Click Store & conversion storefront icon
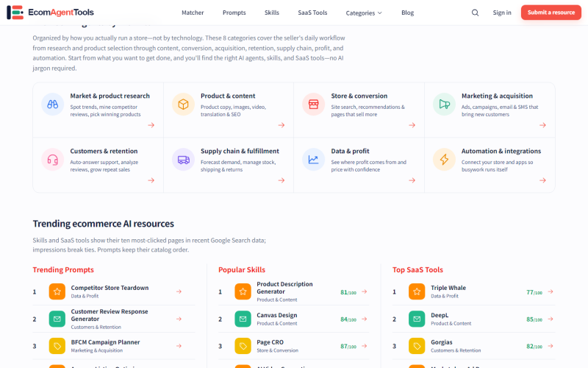Screen dimensions: 588x368 pyautogui.click(x=314, y=104)
